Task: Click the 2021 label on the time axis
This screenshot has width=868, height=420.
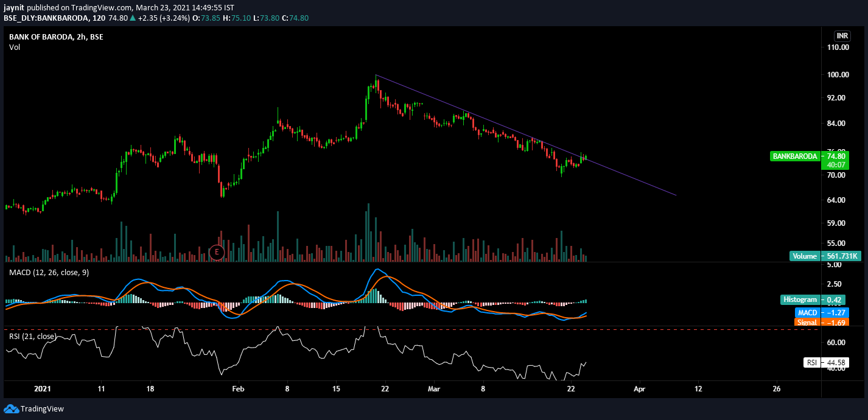Action: click(43, 388)
